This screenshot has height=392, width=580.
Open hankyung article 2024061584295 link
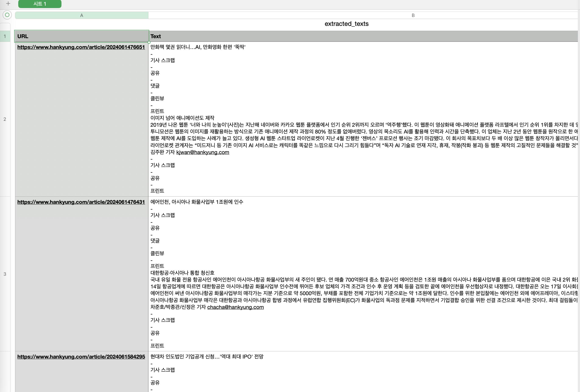coord(81,357)
